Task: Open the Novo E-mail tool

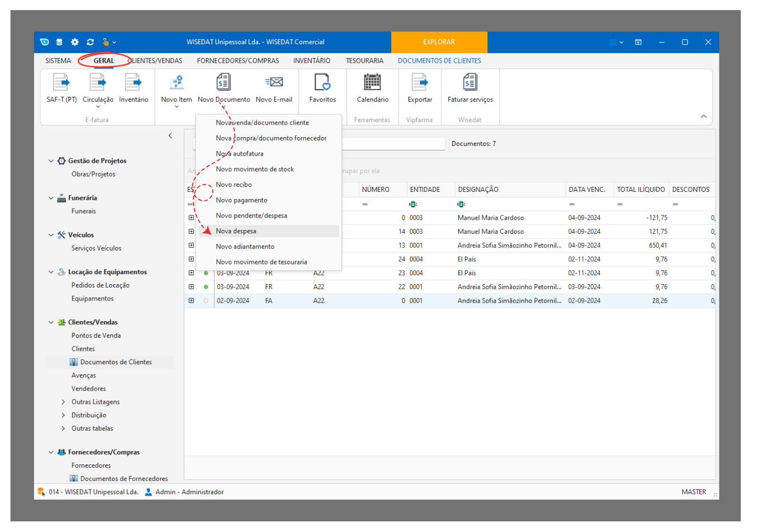Action: (274, 83)
